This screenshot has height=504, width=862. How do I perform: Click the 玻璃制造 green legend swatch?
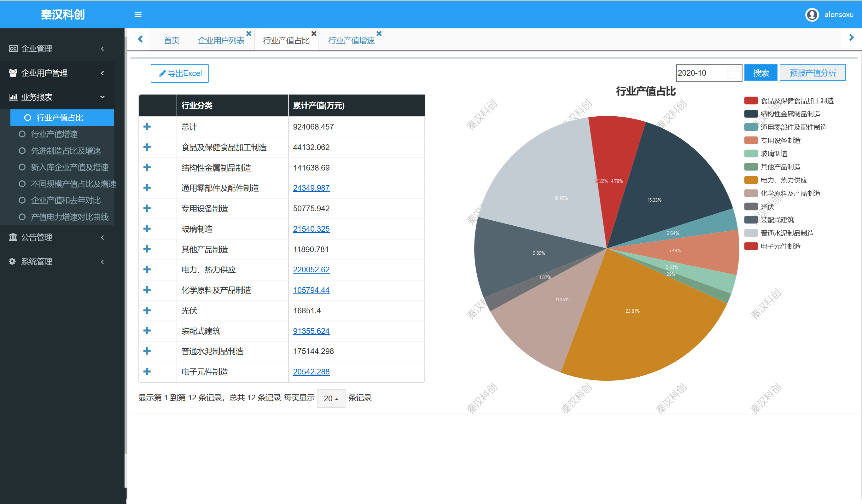(x=751, y=154)
